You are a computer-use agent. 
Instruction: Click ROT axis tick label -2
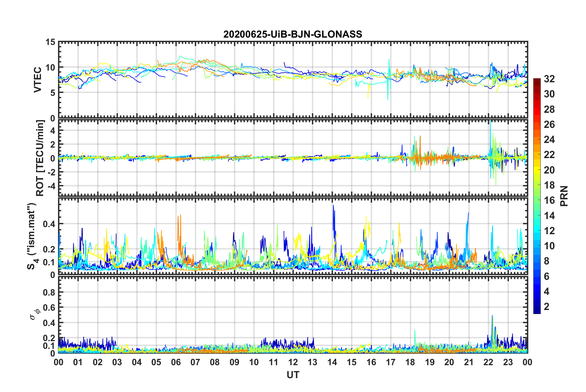tap(51, 172)
